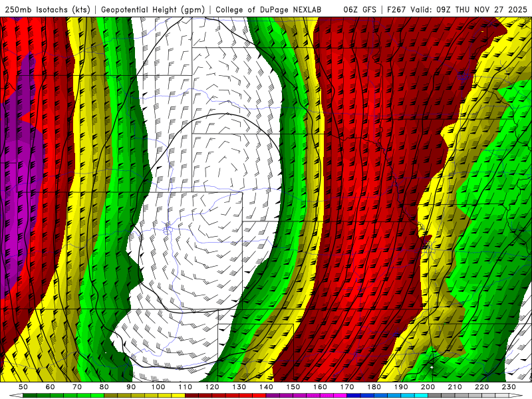Screen dimensions: 532x399
Task: Select the legend value 70
Action: point(77,387)
